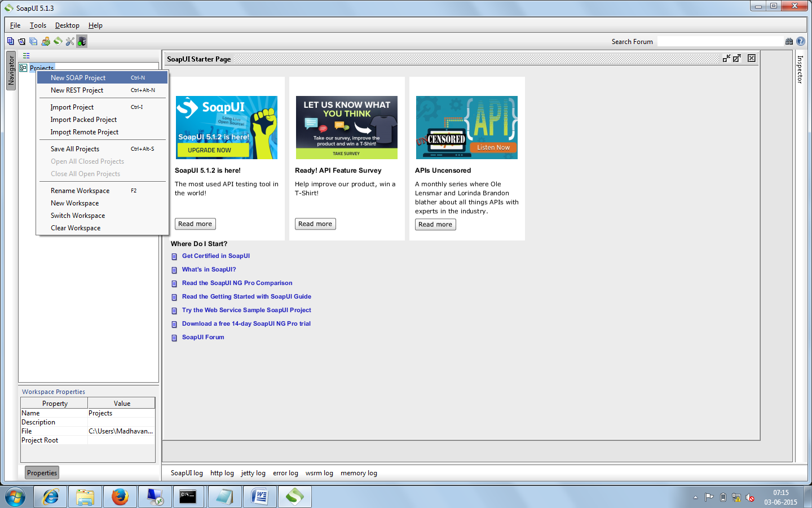Image resolution: width=812 pixels, height=508 pixels.
Task: Select New SOAP Project from the context menu
Action: pyautogui.click(x=102, y=78)
